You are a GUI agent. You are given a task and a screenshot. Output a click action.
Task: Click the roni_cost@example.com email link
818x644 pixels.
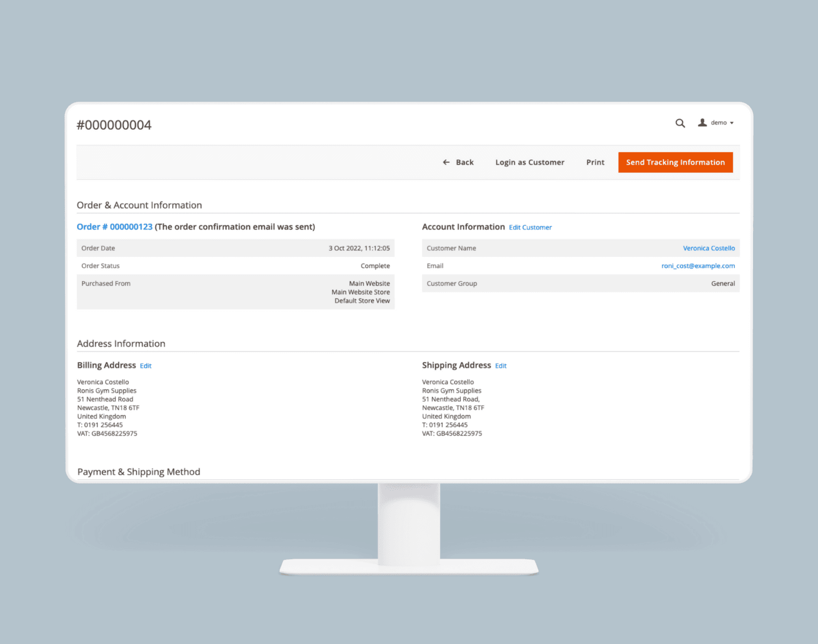pos(698,266)
